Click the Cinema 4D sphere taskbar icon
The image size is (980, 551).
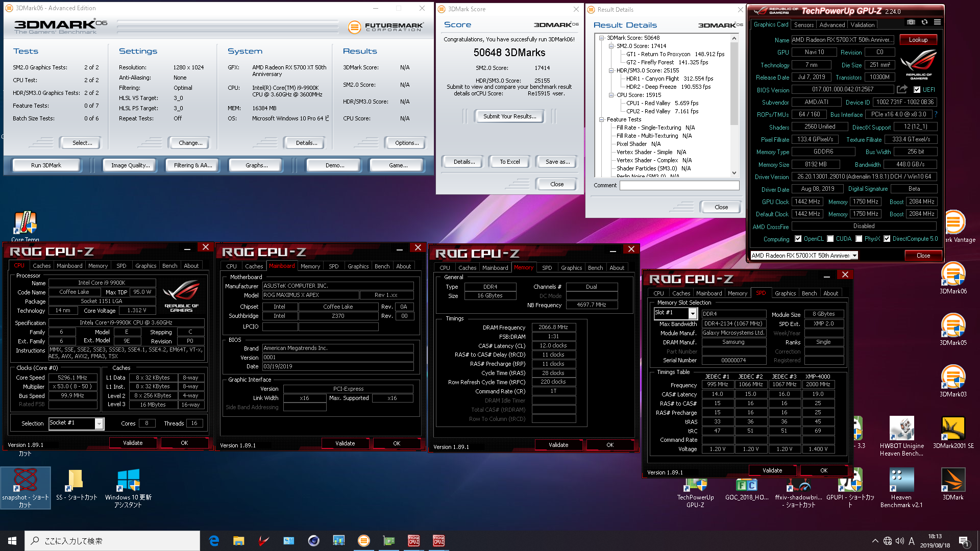click(313, 541)
